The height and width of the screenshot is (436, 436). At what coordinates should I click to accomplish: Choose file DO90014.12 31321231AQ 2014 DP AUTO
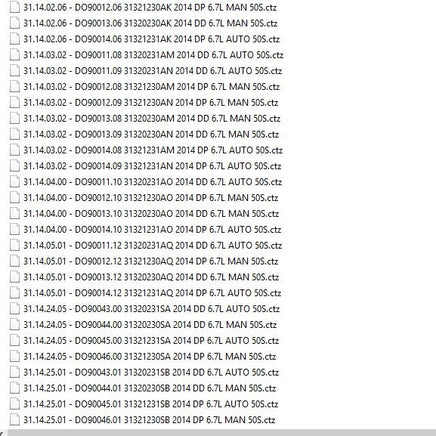152,293
